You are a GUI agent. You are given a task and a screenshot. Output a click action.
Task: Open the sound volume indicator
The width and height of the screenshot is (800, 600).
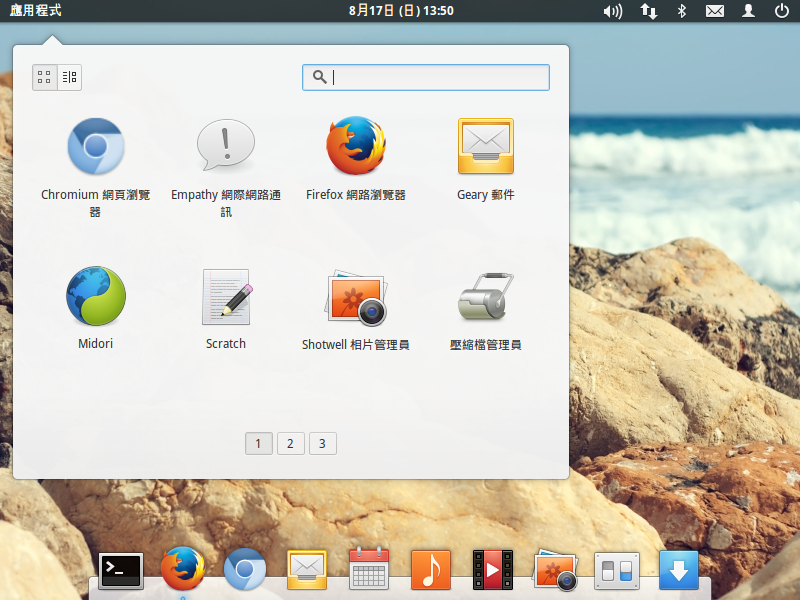613,11
